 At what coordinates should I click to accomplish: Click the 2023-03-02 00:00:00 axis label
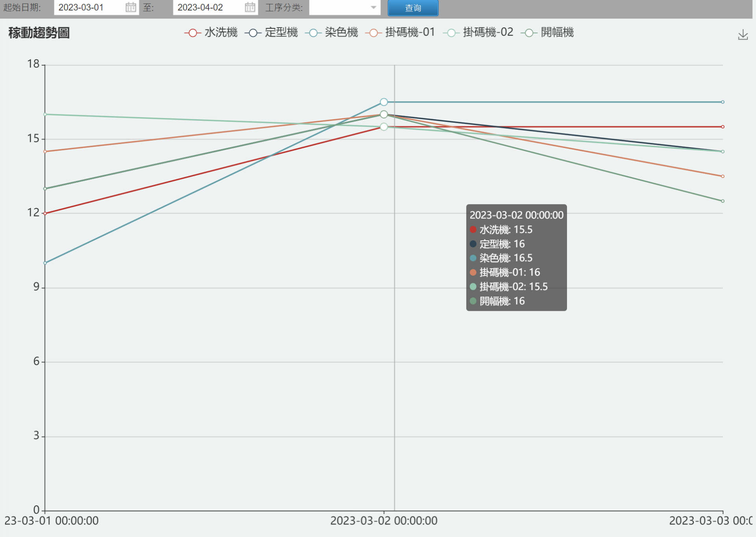[384, 521]
